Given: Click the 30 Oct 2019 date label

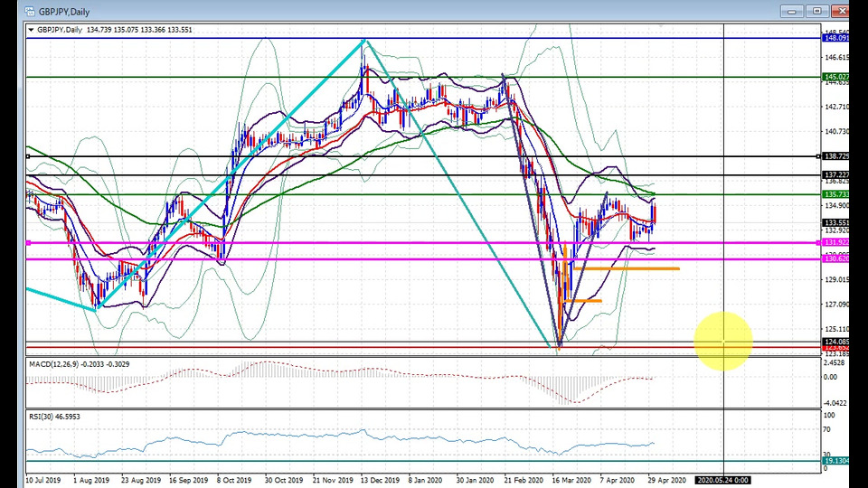Looking at the screenshot, I should (x=283, y=480).
